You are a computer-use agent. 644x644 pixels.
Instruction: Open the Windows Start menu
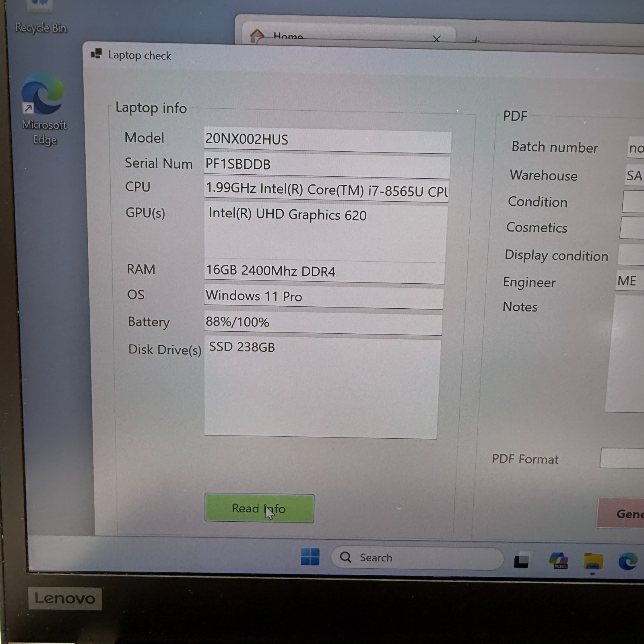[x=310, y=557]
